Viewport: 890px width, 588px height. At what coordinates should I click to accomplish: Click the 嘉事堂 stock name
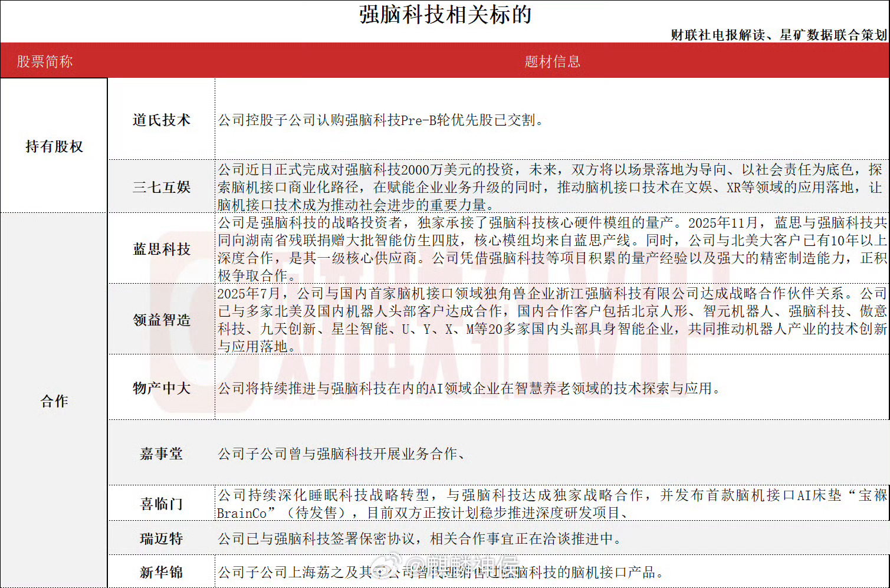[161, 454]
